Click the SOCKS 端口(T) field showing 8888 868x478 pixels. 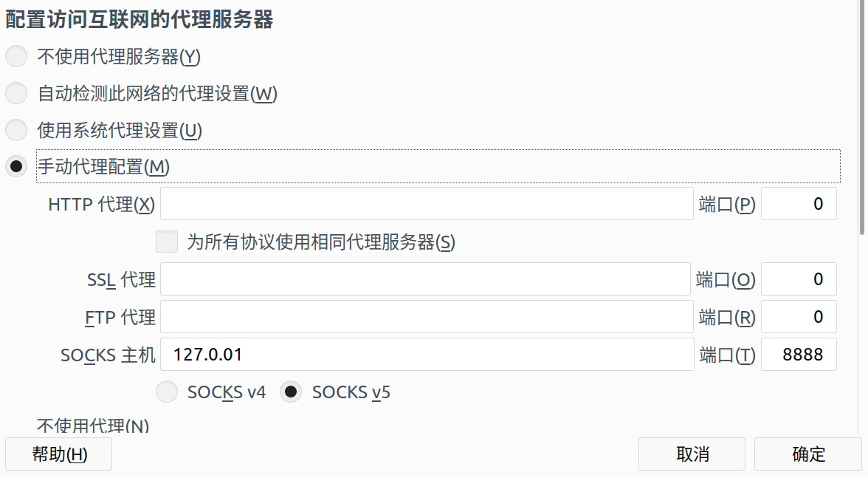[798, 354]
